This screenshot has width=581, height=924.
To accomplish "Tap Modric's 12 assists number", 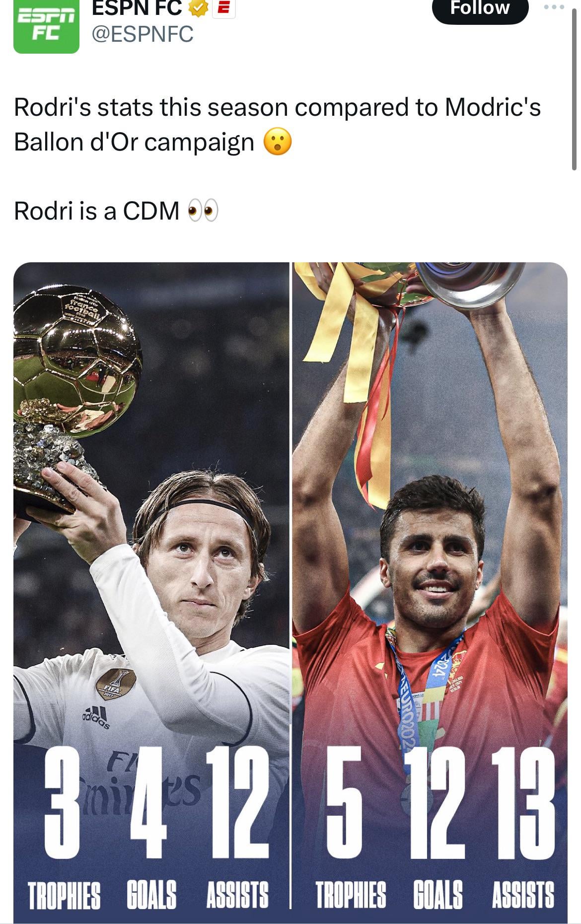I will (237, 802).
